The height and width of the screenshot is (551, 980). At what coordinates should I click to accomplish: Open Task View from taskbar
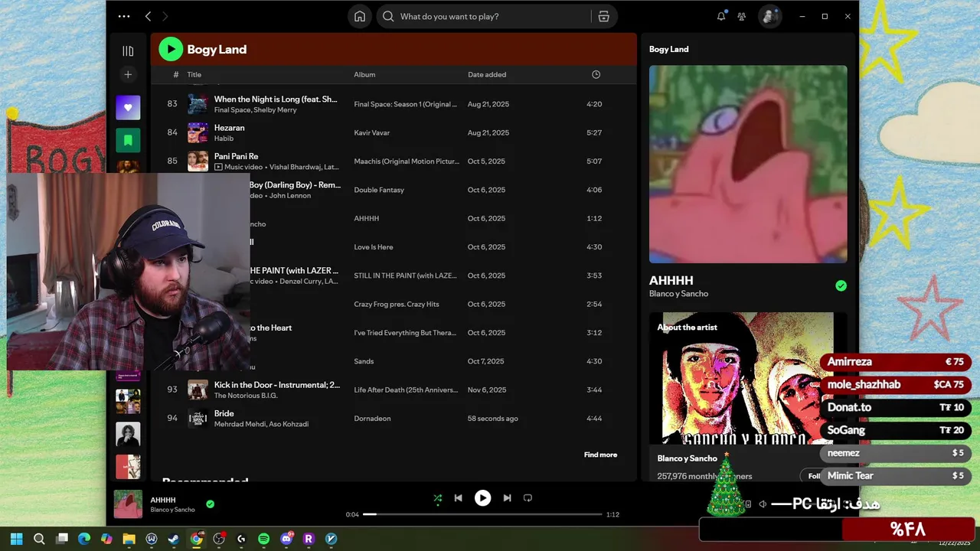(62, 539)
